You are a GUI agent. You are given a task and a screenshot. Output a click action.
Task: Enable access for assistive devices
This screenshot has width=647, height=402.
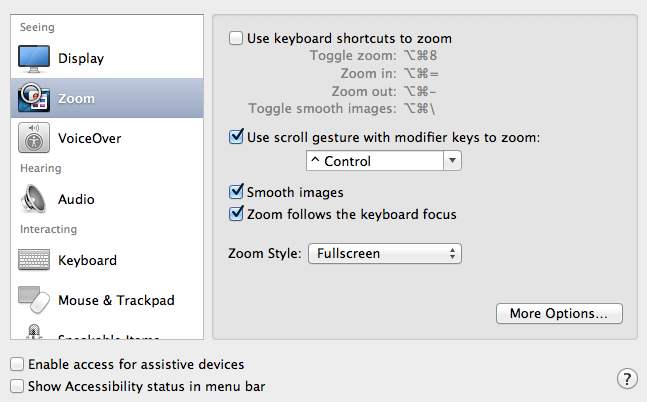(x=16, y=365)
